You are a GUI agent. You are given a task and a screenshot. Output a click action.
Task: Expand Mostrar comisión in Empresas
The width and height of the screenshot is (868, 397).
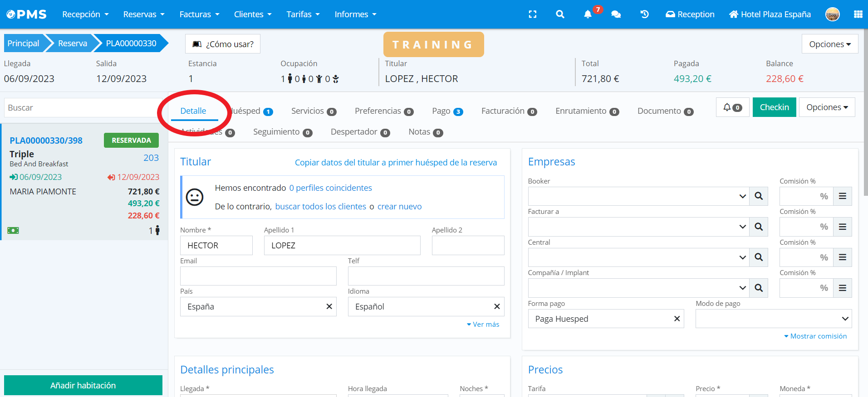pos(815,336)
